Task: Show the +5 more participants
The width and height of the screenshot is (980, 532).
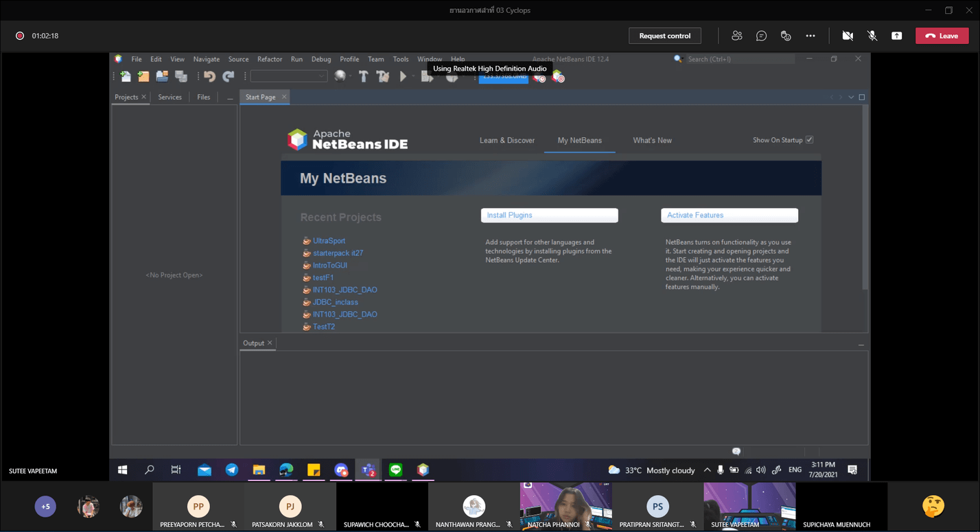Action: pyautogui.click(x=45, y=507)
